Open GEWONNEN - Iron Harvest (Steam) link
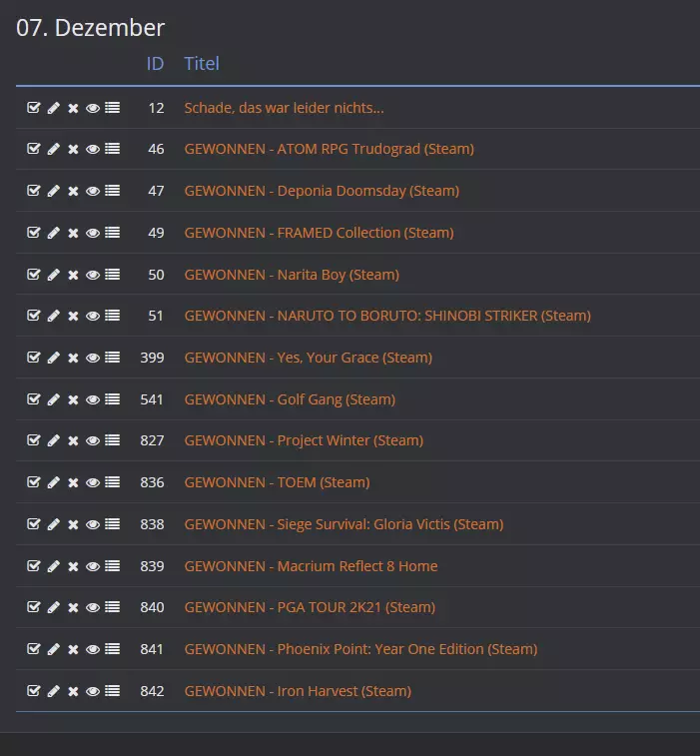The height and width of the screenshot is (756, 700). tap(298, 691)
